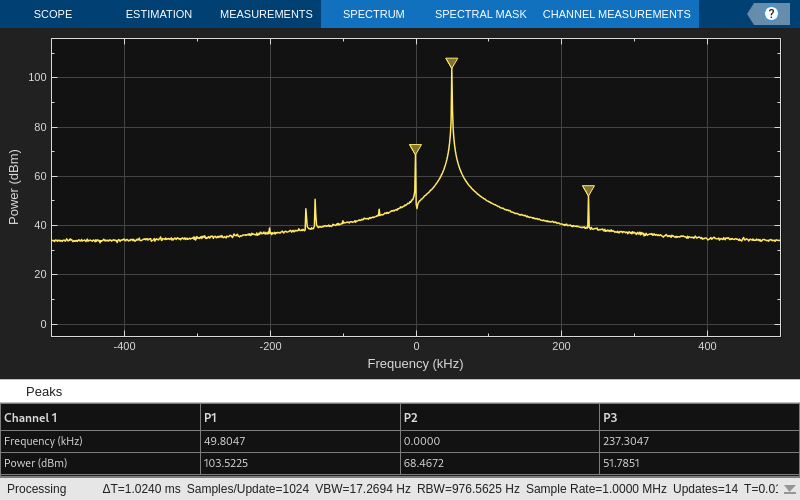Expand the status bar overflow arrow
800x500 pixels.
tap(789, 489)
